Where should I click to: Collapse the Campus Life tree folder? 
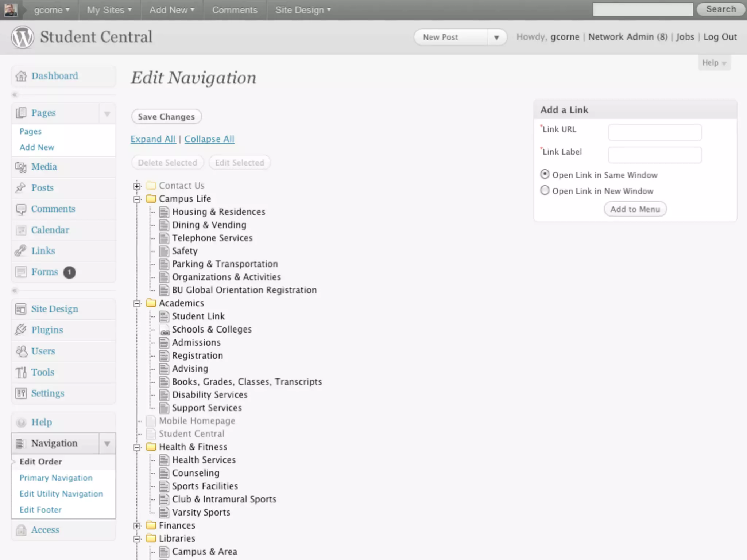click(137, 199)
